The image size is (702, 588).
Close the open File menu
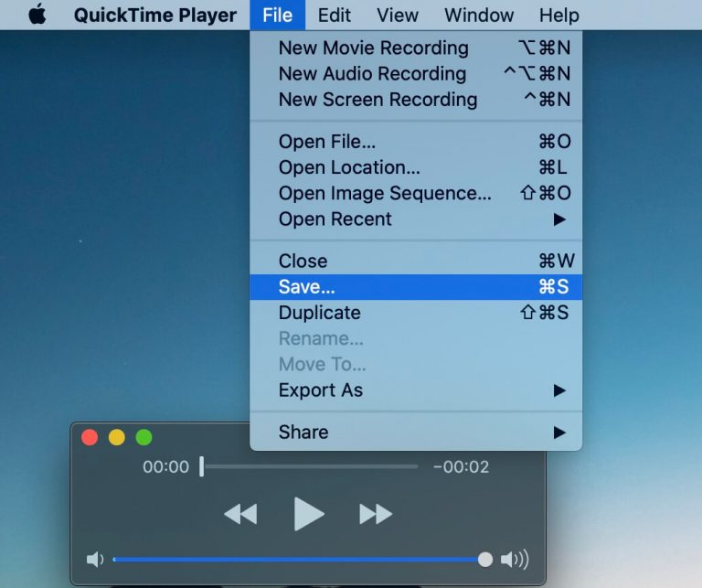point(278,16)
